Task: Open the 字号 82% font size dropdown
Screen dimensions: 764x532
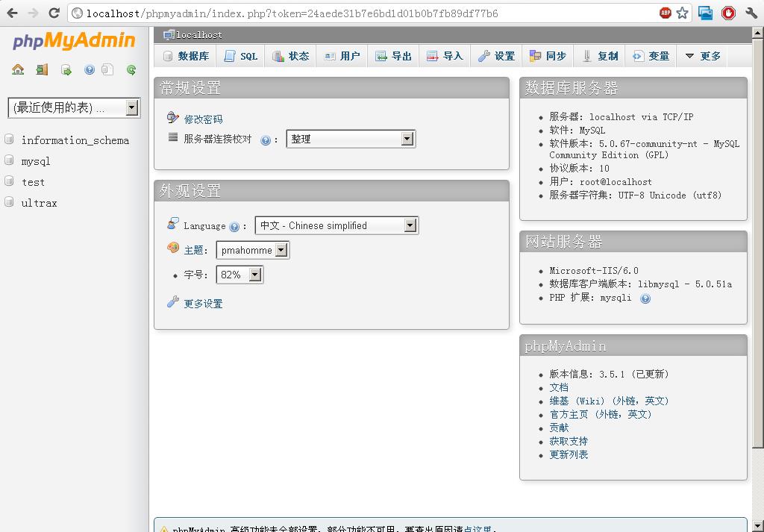Action: tap(239, 275)
